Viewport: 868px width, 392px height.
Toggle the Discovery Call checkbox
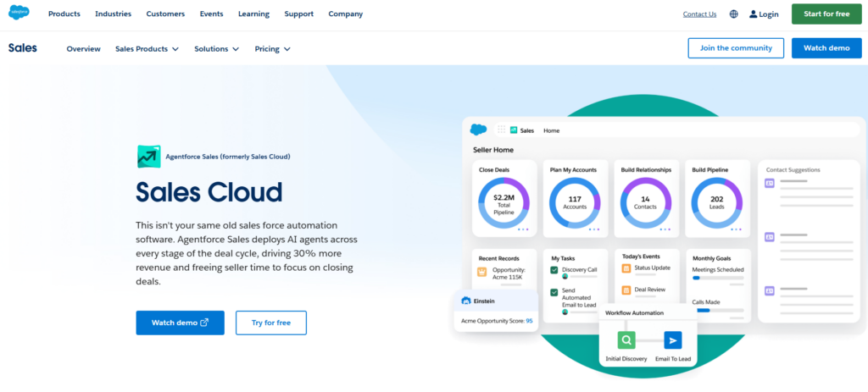pyautogui.click(x=554, y=270)
